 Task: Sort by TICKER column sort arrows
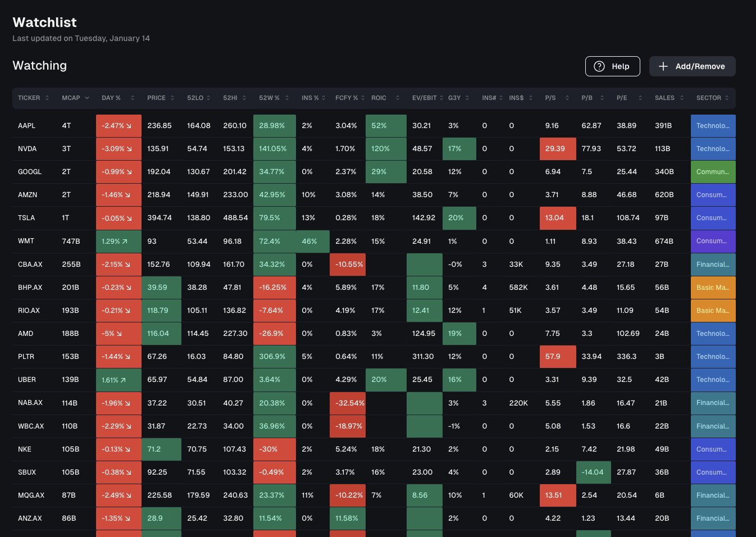pyautogui.click(x=47, y=98)
